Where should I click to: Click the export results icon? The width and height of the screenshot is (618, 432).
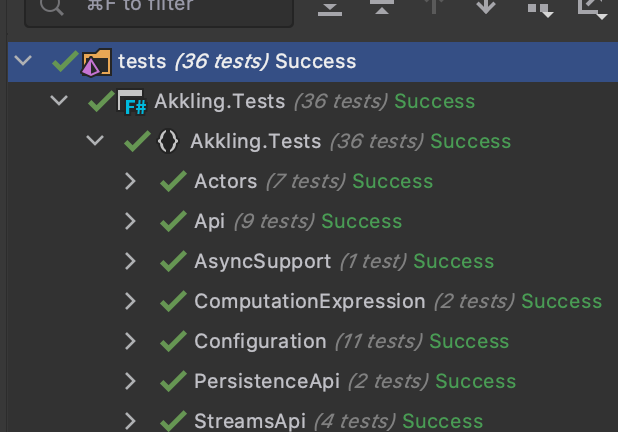pyautogui.click(x=592, y=9)
